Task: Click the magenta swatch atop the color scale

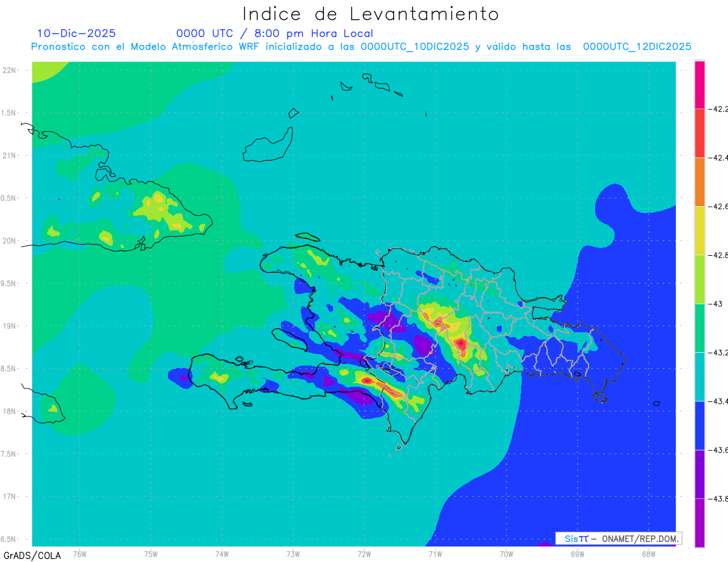Action: tap(699, 84)
